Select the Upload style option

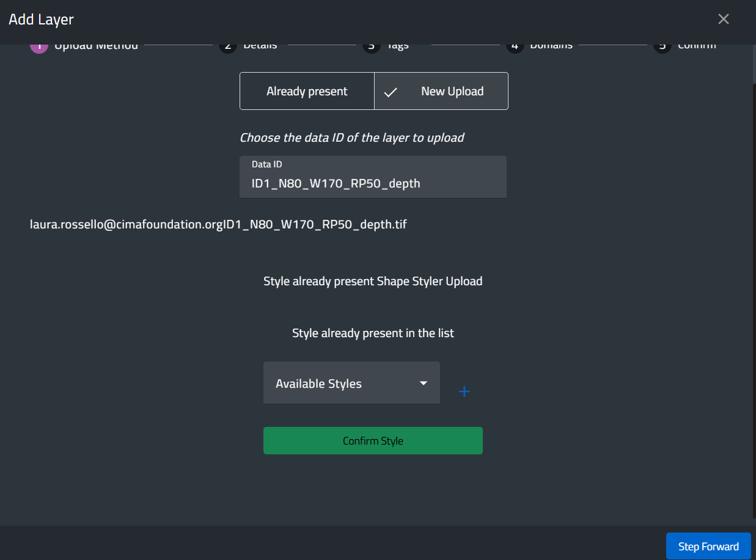464,281
